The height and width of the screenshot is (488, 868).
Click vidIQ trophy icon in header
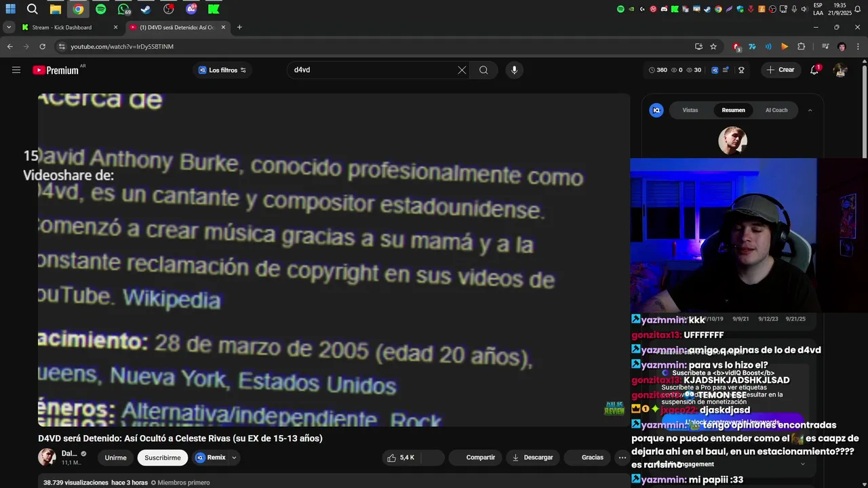(x=741, y=70)
